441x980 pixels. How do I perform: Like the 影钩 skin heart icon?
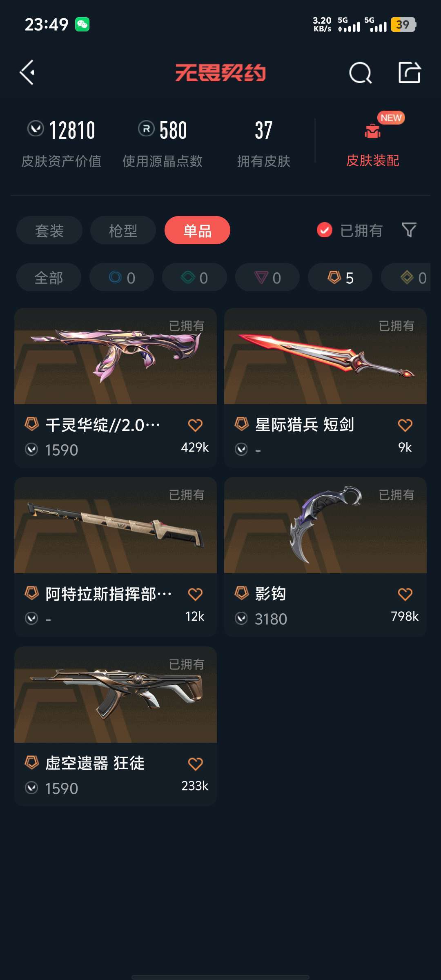tap(405, 594)
